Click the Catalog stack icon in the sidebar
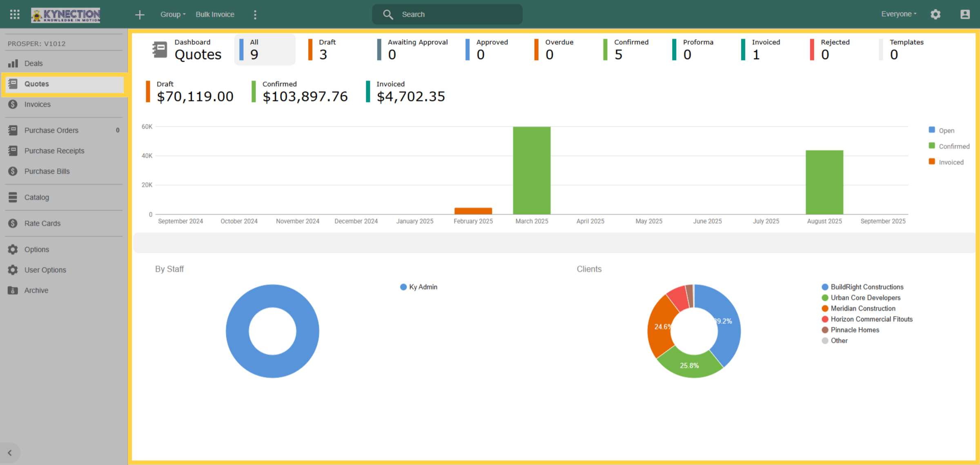The height and width of the screenshot is (465, 980). 13,197
